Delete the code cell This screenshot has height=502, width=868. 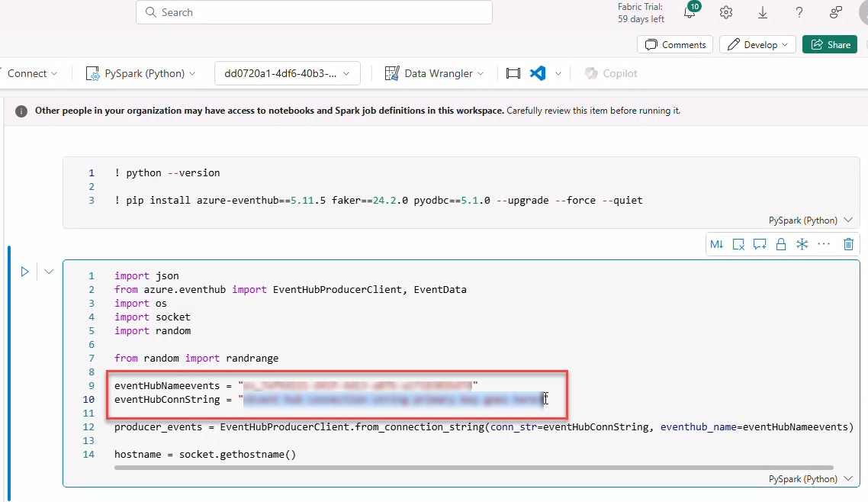(848, 244)
